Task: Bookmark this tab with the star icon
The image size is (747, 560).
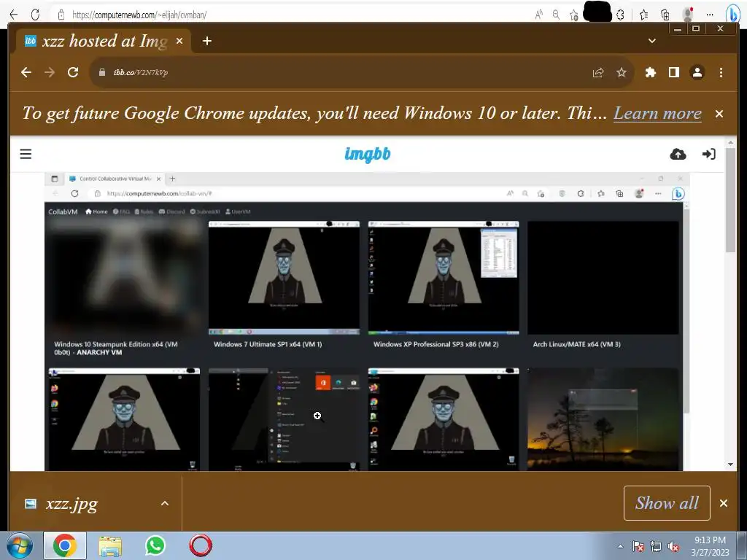Action: pos(622,72)
